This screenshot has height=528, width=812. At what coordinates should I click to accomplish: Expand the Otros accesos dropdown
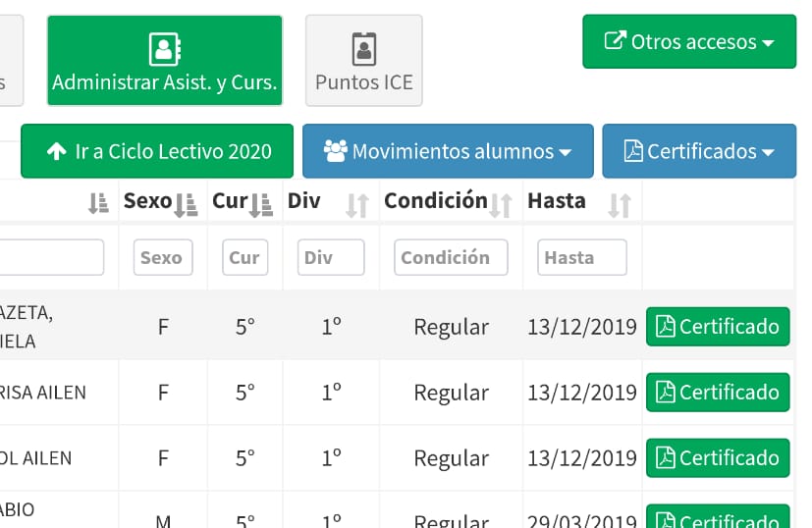689,41
